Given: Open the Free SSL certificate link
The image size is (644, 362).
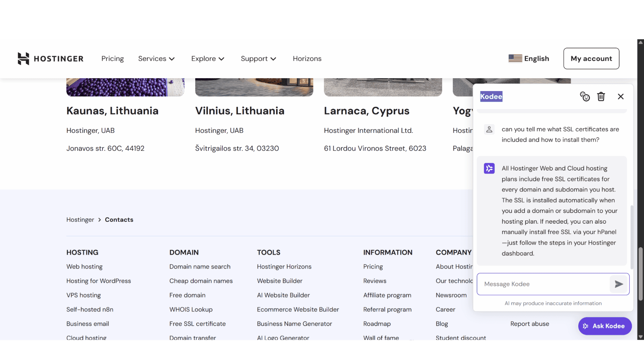Looking at the screenshot, I should coord(197,324).
